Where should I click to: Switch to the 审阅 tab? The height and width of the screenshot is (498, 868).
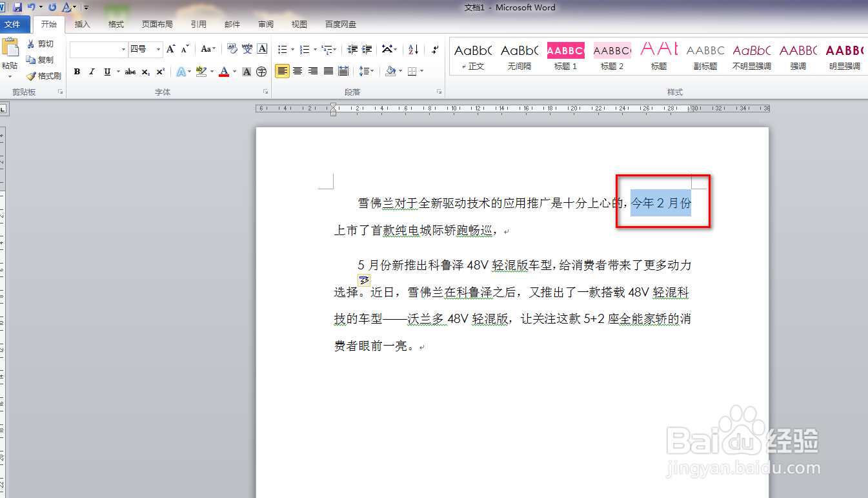click(266, 25)
